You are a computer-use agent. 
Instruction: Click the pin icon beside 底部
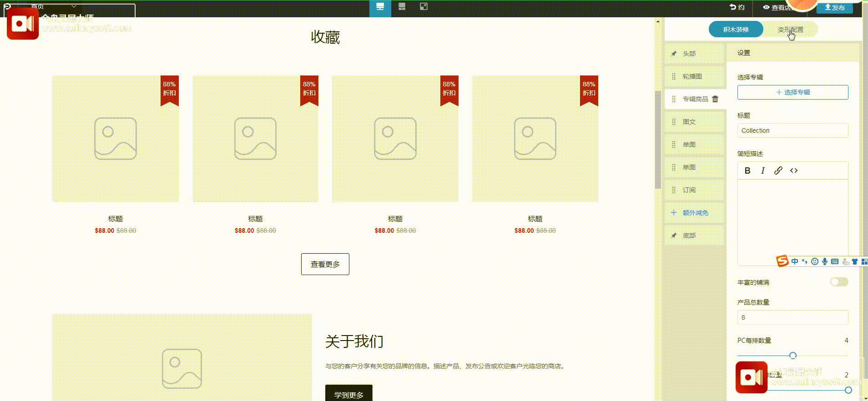674,236
